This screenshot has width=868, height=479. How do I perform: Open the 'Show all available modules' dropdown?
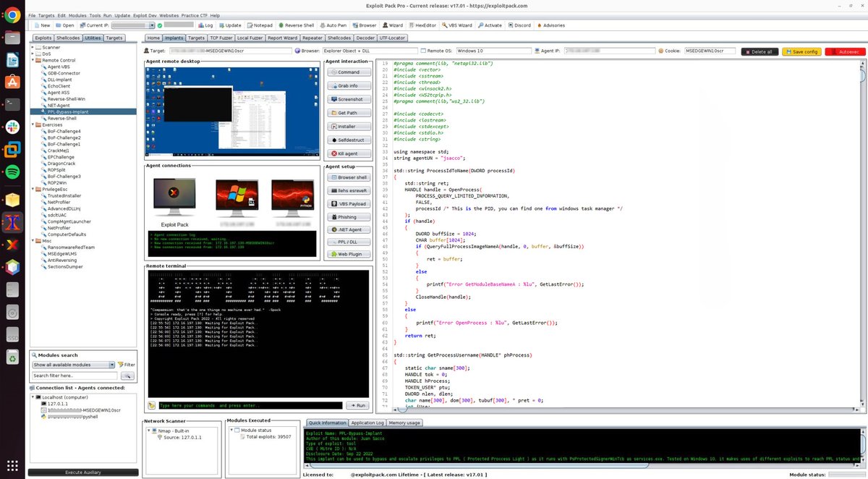tap(73, 365)
